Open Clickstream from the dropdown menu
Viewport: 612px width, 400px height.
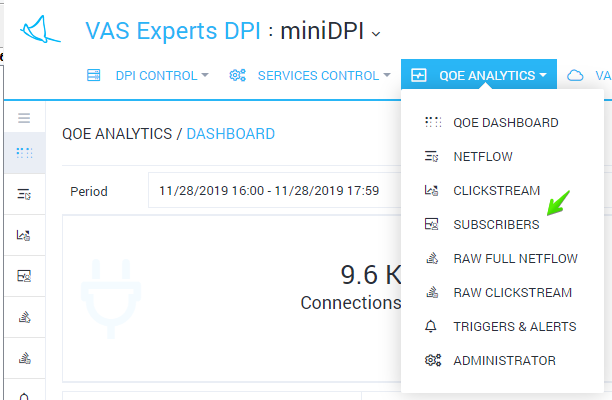(496, 191)
